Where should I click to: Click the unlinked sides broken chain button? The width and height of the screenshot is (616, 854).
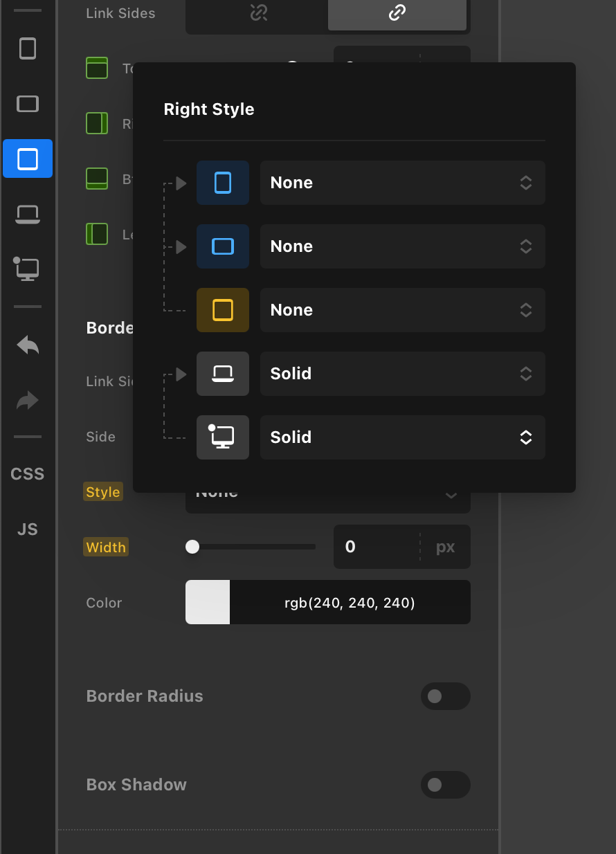click(258, 13)
